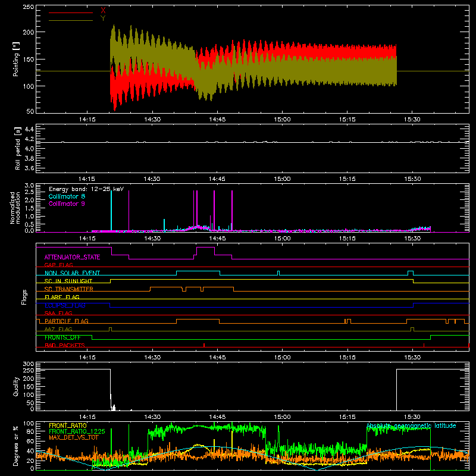The image size is (476, 476).
Task: Click the '14:45' time label under Pointing plot
Action: click(217, 120)
